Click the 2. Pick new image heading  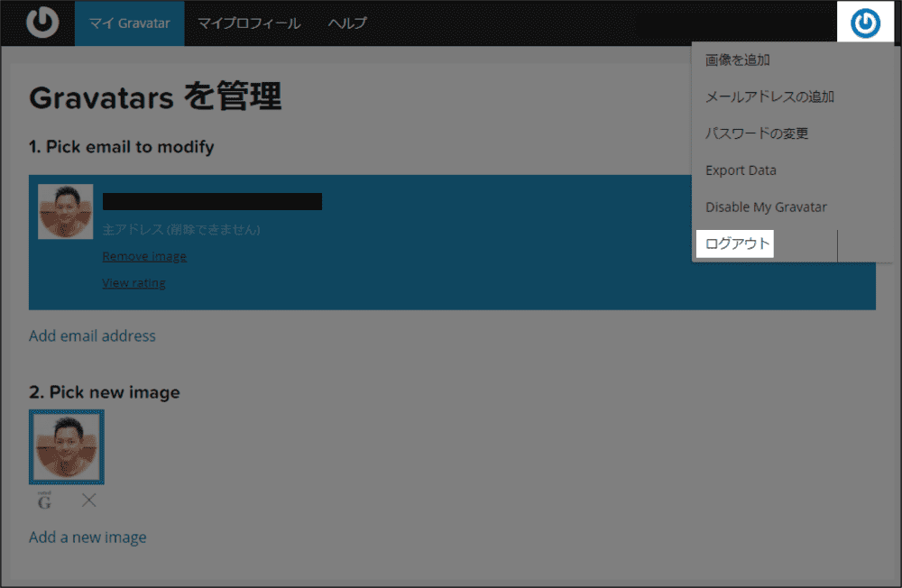click(104, 391)
